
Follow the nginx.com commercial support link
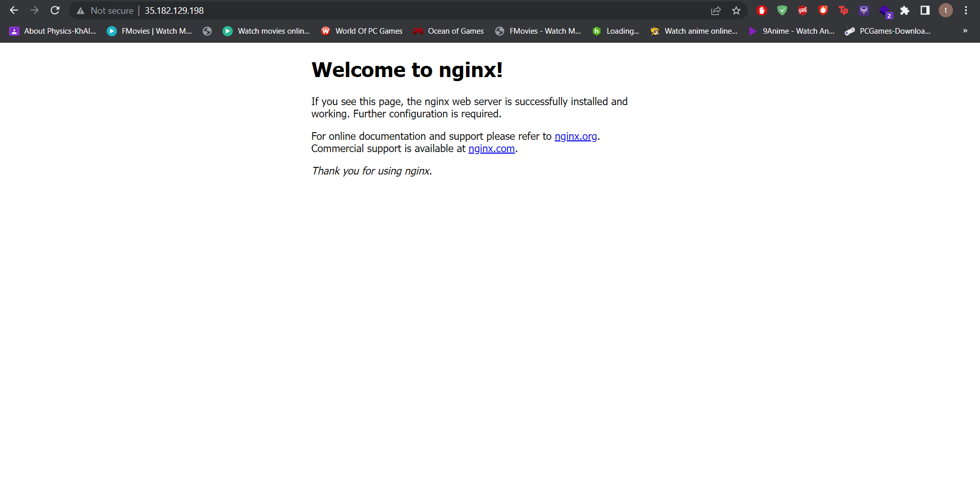click(492, 149)
